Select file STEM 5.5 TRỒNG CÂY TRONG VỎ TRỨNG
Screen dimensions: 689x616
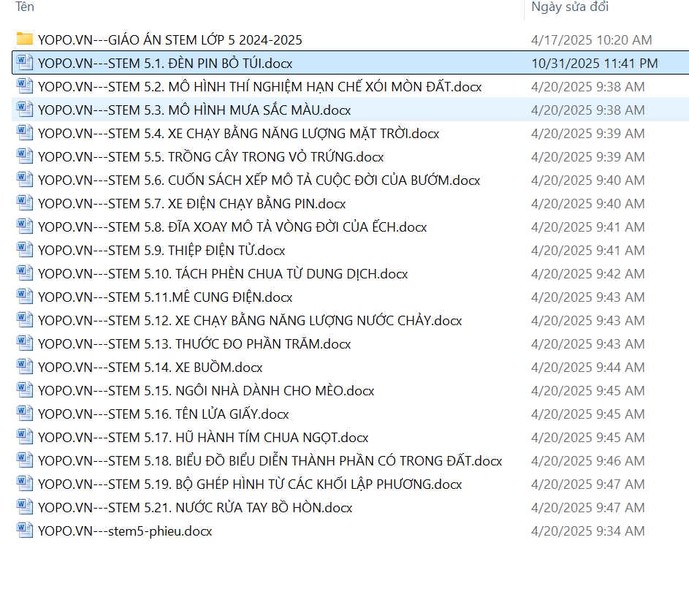point(210,157)
